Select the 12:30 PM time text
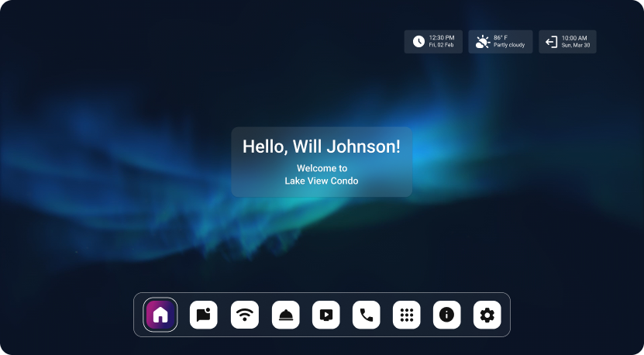Image resolution: width=644 pixels, height=355 pixels. [441, 37]
